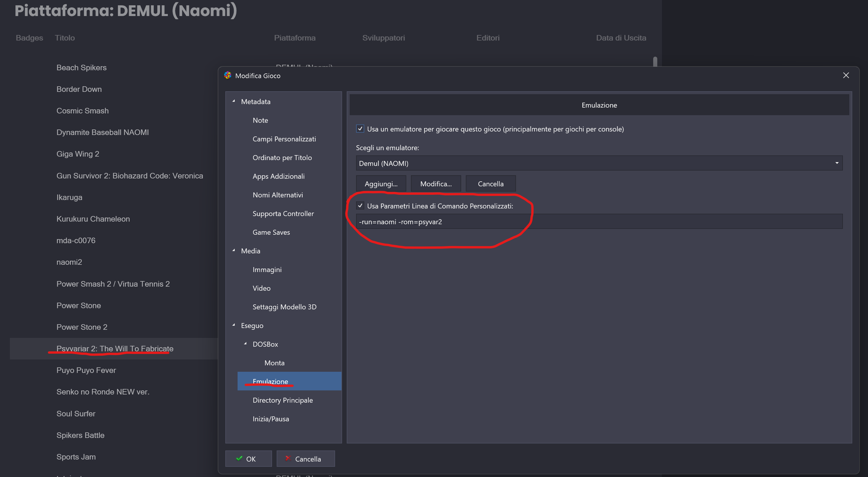Open Directory Principale section
Screen dimensions: 868x477
pos(282,400)
